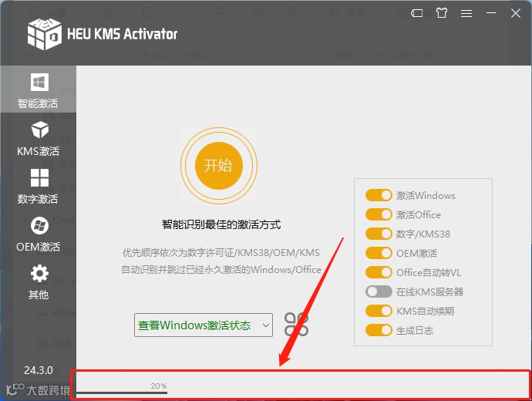The image size is (532, 401).
Task: Click the 自动识别并跳过已经永久激活 description line
Action: (x=221, y=270)
